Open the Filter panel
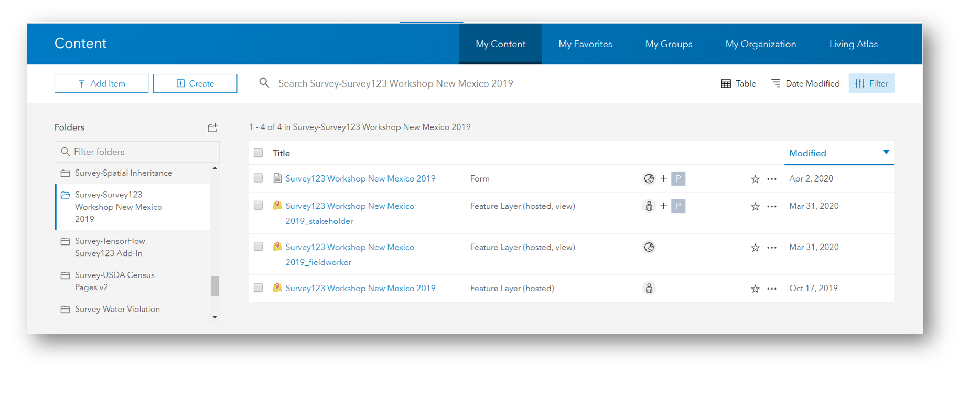Screen dimensions: 980x394 tap(871, 83)
